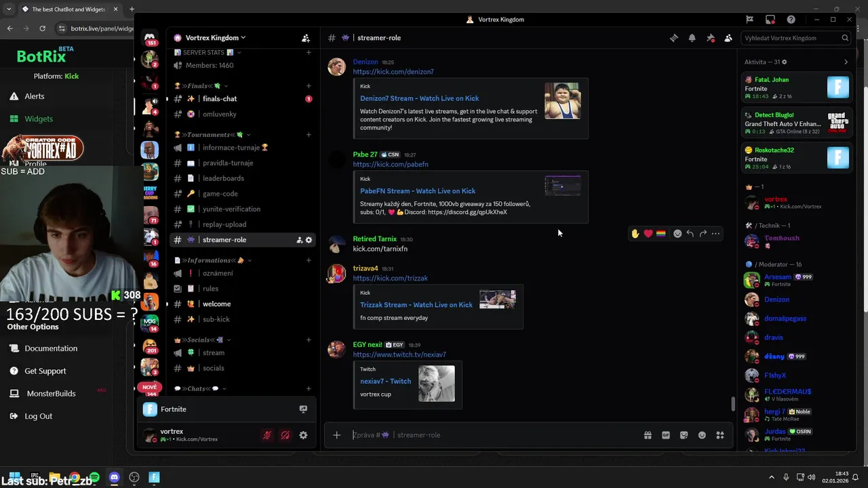This screenshot has width=868, height=488.
Task: Click the Vyhledat Vortrex Kingdom search box
Action: pyautogui.click(x=796, y=38)
